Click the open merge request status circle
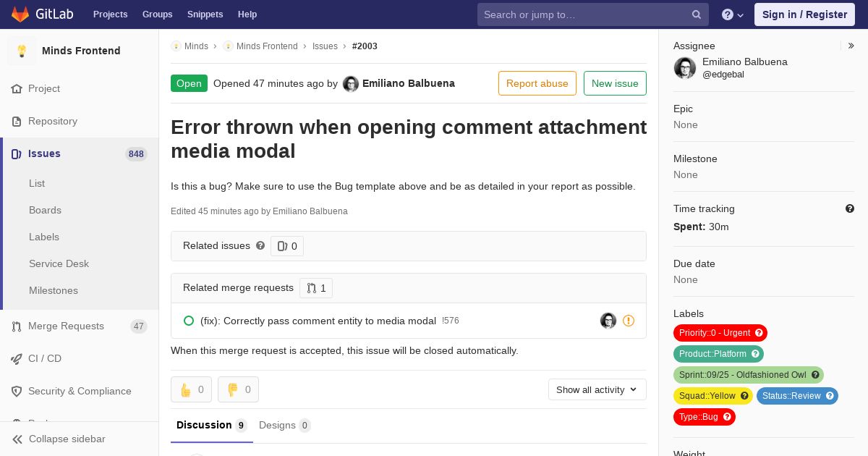Screen dimensions: 868x456 coord(189,321)
